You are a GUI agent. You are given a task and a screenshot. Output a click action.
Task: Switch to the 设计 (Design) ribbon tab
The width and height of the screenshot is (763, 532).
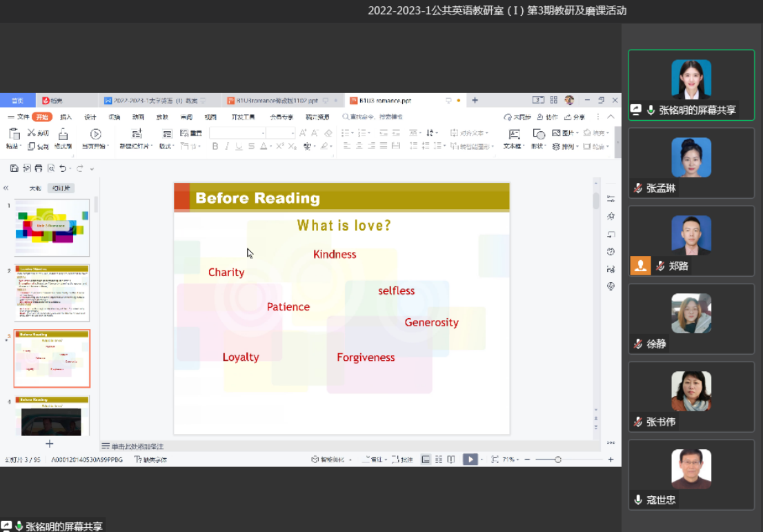90,117
